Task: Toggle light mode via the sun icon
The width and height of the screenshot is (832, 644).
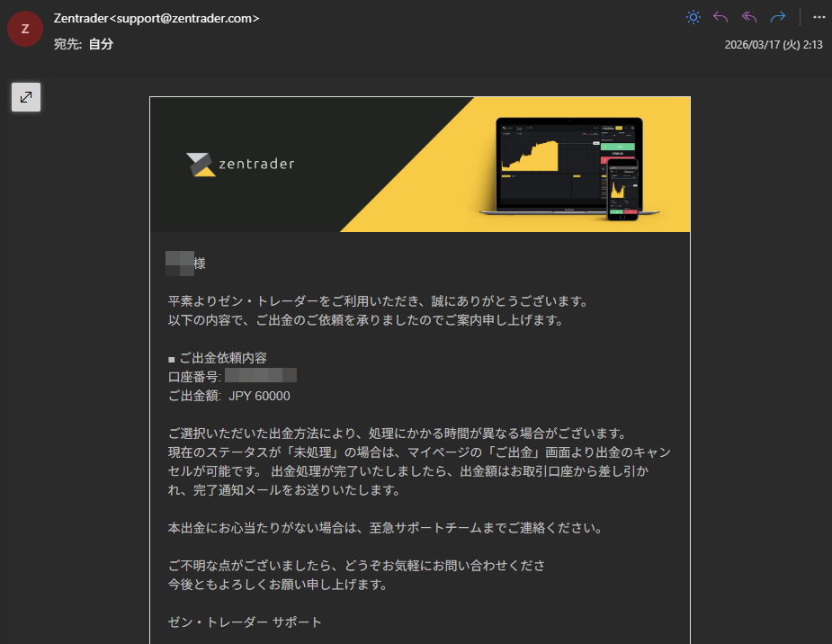Action: (x=693, y=16)
